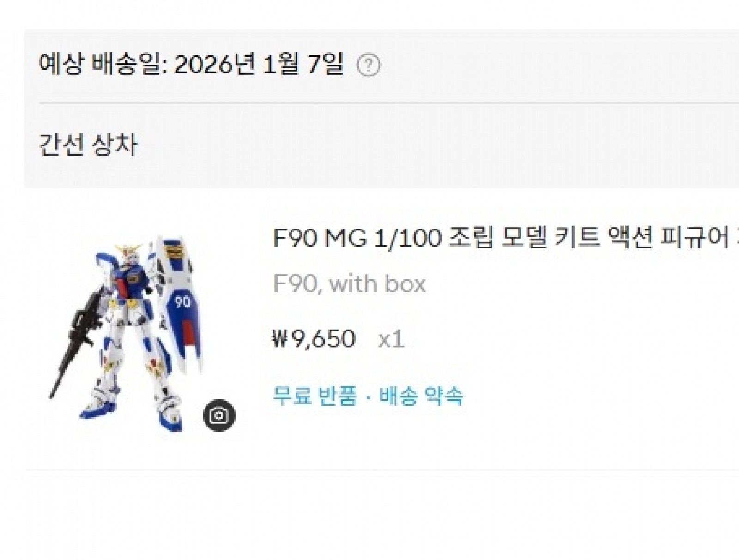
Task: Click the 조립 모델 키트 words in the title
Action: [526, 239]
